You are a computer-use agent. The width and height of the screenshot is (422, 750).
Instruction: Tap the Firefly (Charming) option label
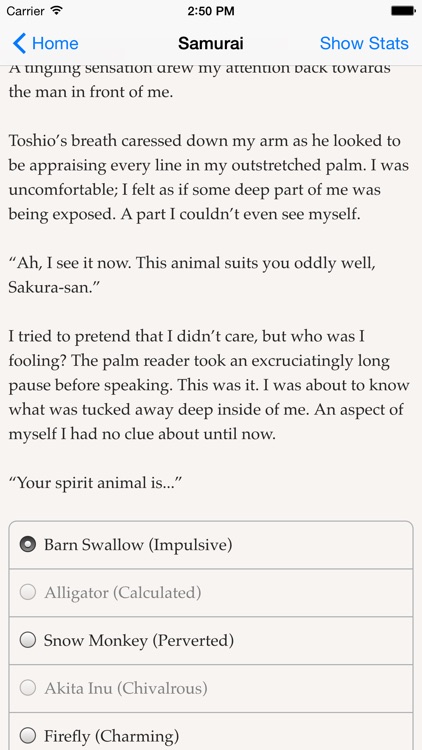click(111, 736)
